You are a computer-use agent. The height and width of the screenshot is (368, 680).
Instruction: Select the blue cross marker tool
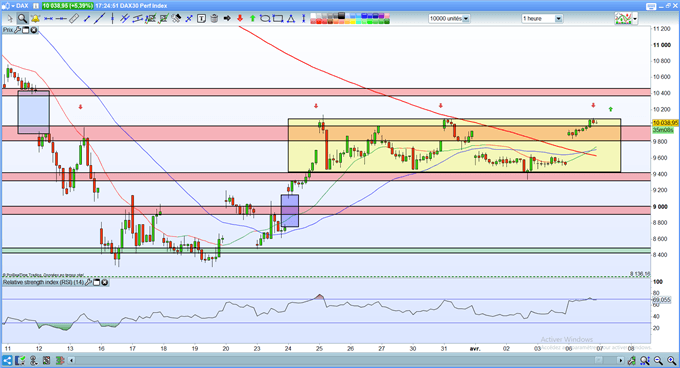[x=189, y=19]
